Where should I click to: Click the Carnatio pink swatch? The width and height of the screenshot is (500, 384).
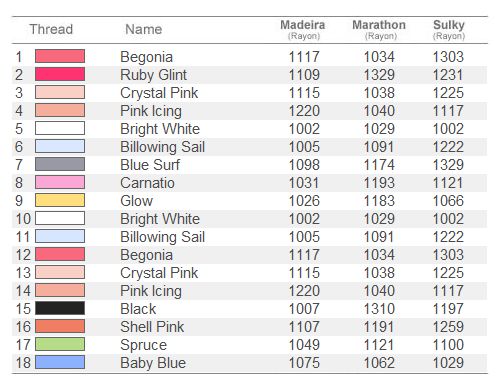(60, 182)
